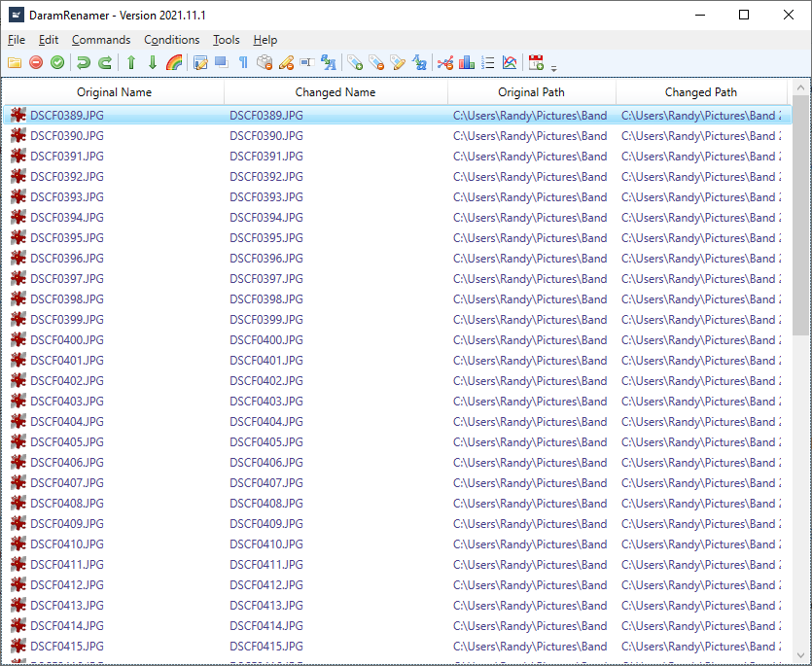Click changed name DSCF0397.JPG cell
This screenshot has height=666, width=812.
tap(266, 279)
